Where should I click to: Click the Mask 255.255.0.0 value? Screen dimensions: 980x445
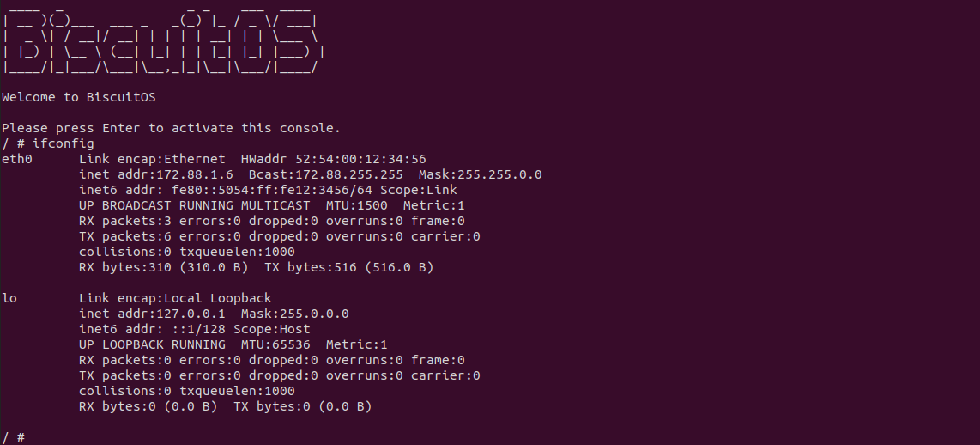tap(481, 174)
